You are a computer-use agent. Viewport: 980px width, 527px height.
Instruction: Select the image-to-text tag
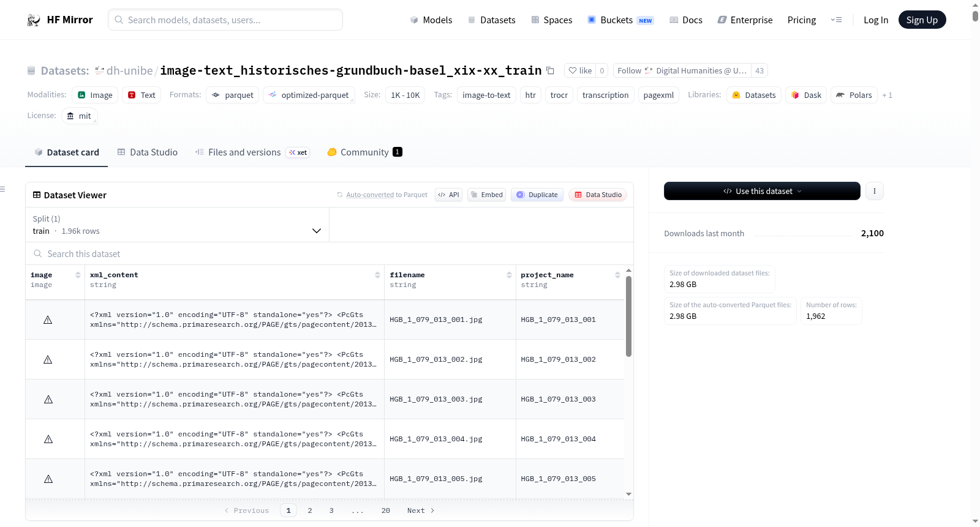point(486,95)
